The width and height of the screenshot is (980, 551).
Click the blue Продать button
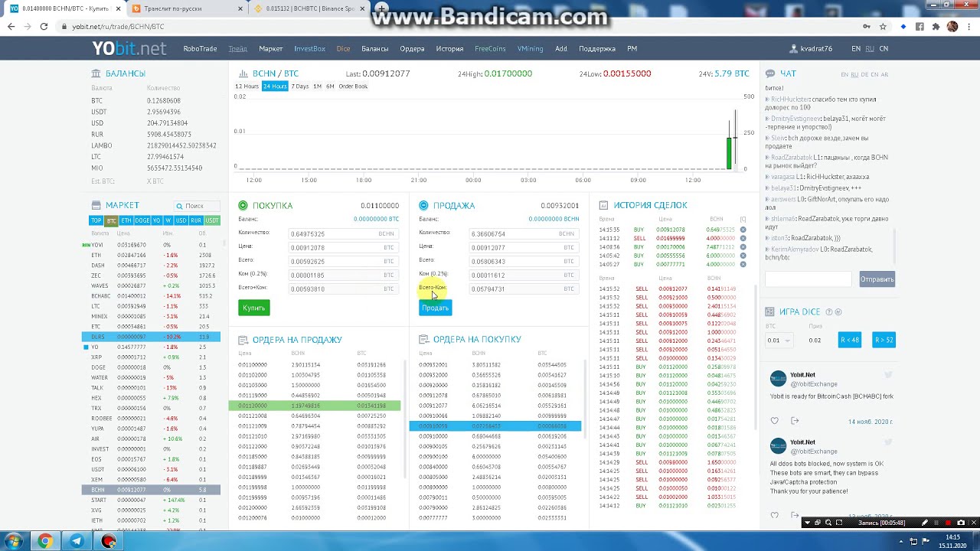click(435, 308)
